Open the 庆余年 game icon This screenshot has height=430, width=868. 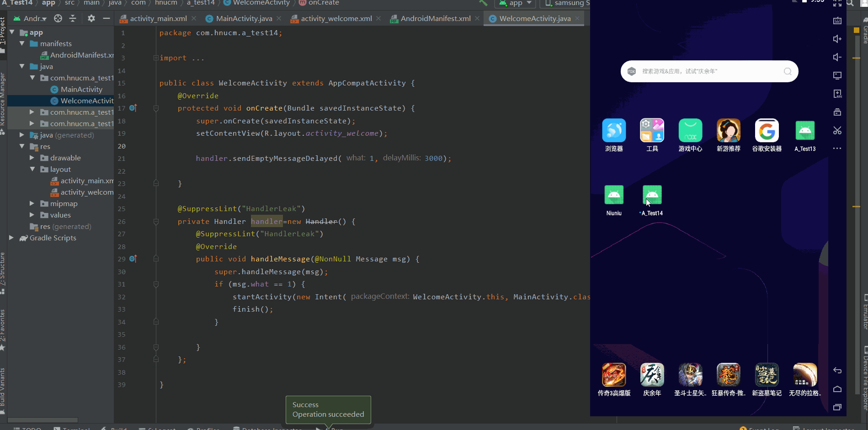click(652, 375)
